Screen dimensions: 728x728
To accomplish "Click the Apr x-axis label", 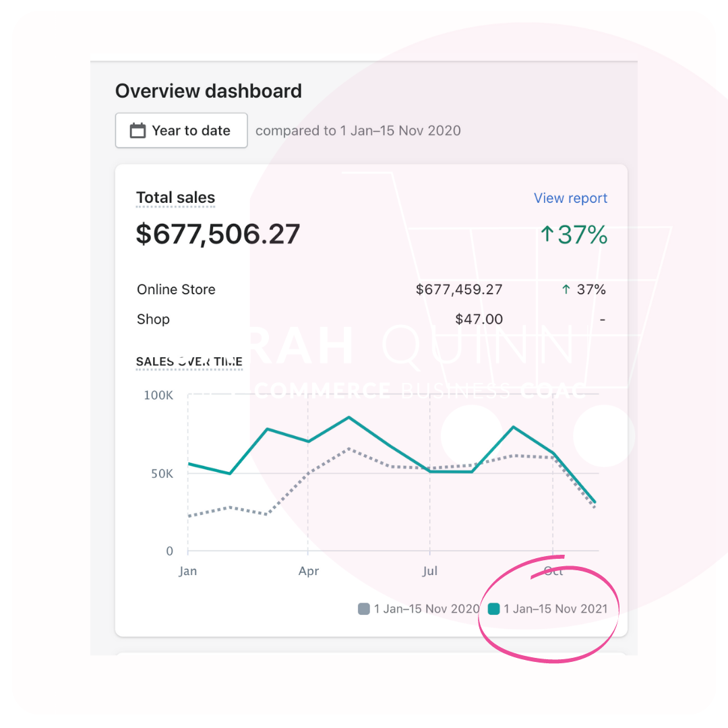I will (x=308, y=571).
